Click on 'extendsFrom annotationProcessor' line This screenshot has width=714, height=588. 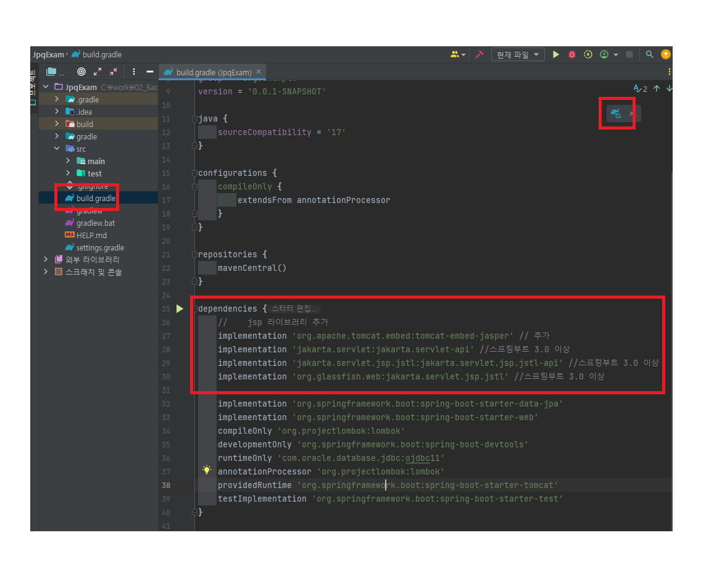[313, 201]
